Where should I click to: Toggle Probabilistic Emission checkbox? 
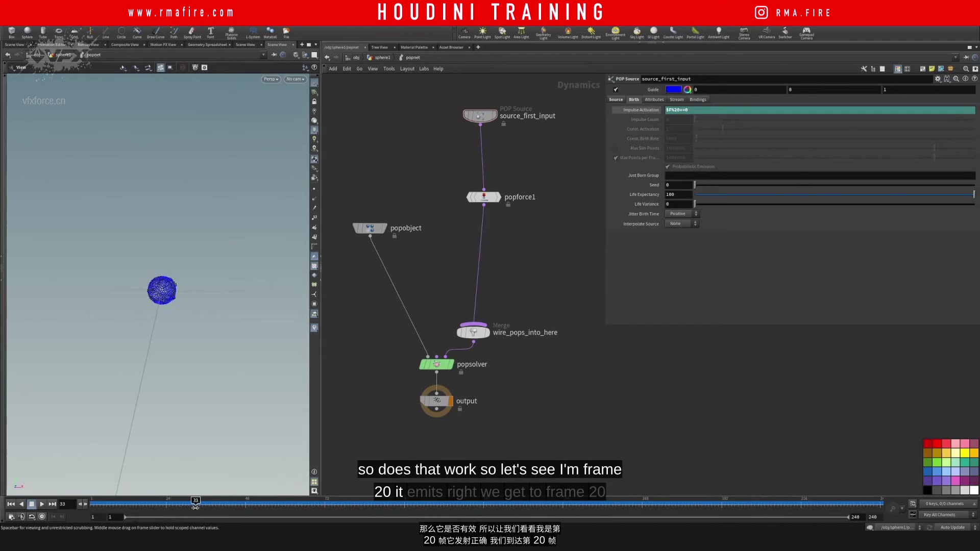(x=668, y=167)
